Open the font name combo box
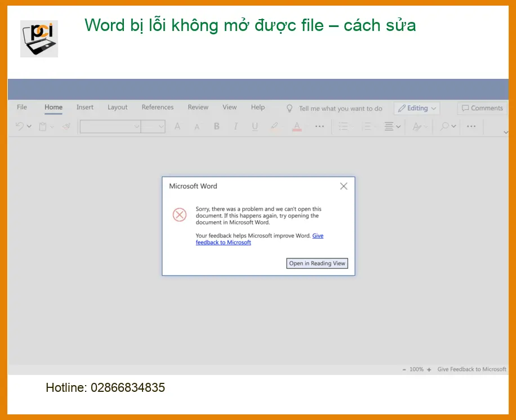This screenshot has height=420, width=516. [110, 126]
